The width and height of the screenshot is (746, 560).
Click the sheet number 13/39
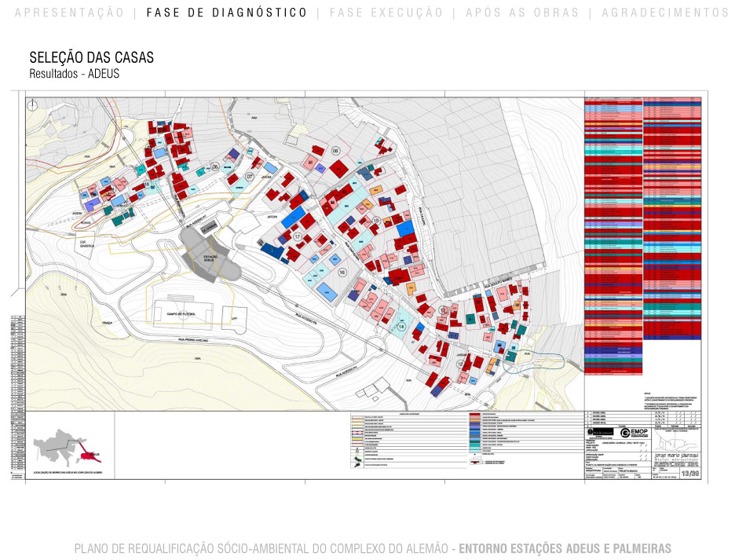(690, 474)
